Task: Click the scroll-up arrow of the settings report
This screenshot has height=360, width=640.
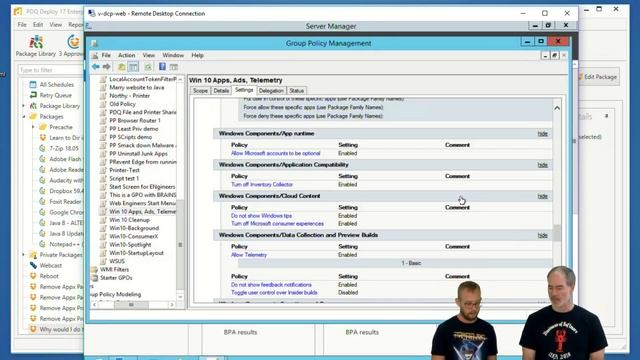Action: pos(557,108)
